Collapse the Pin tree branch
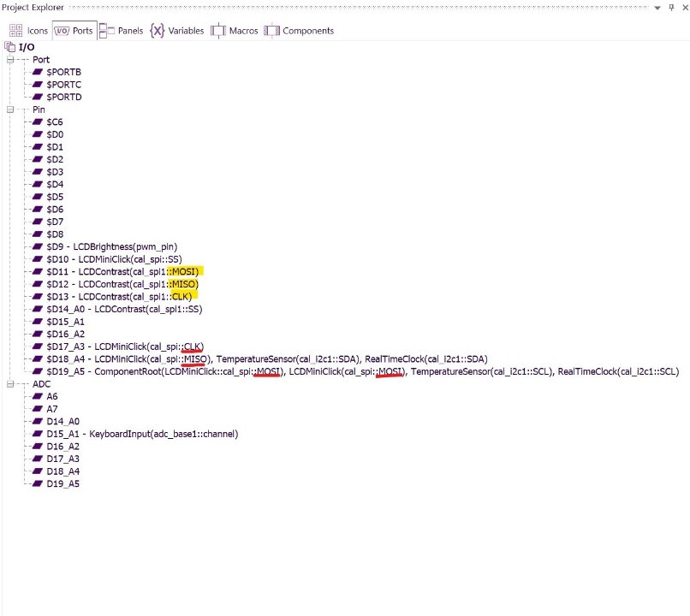This screenshot has width=690, height=616. point(9,110)
